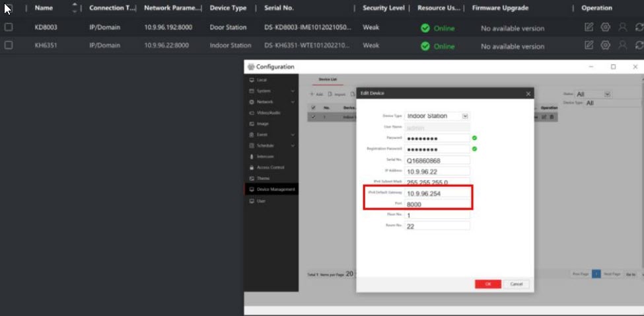
Task: Tick the checkbox for KD8003 device
Action: tap(9, 27)
